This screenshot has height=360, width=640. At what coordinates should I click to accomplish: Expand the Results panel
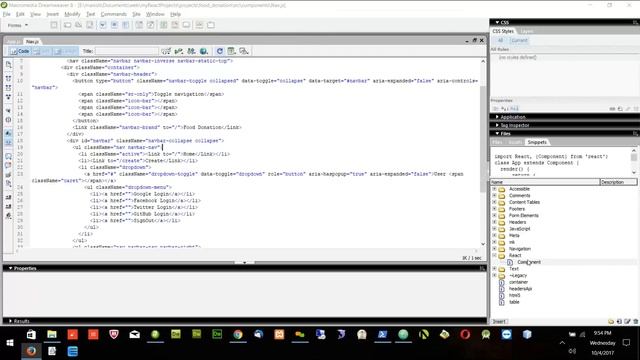(10, 321)
